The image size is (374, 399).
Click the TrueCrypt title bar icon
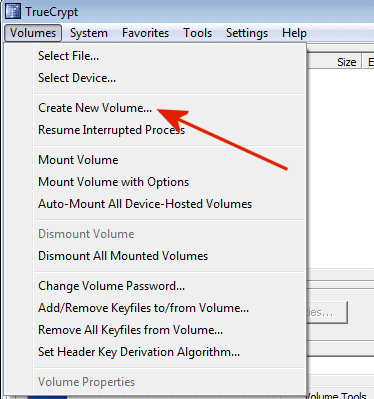coord(13,11)
